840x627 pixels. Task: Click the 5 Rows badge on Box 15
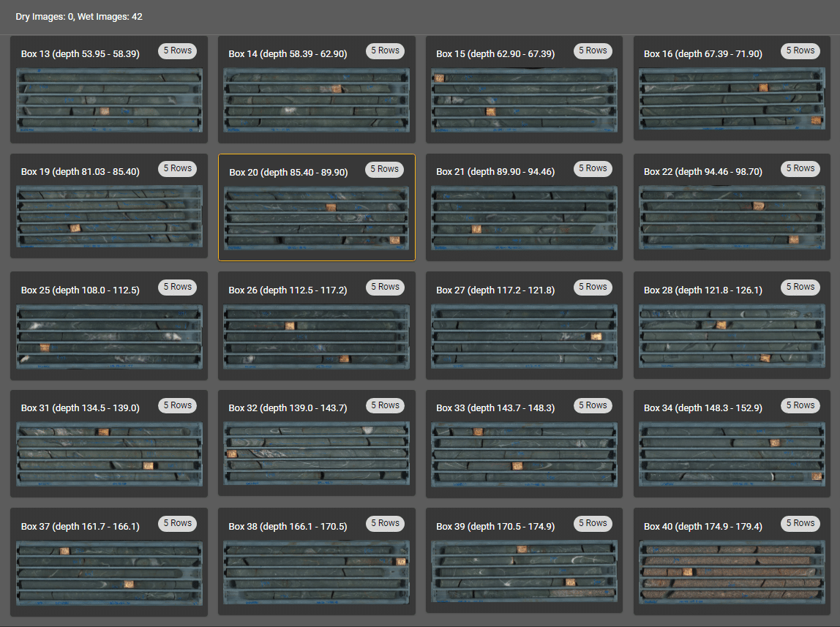tap(593, 51)
